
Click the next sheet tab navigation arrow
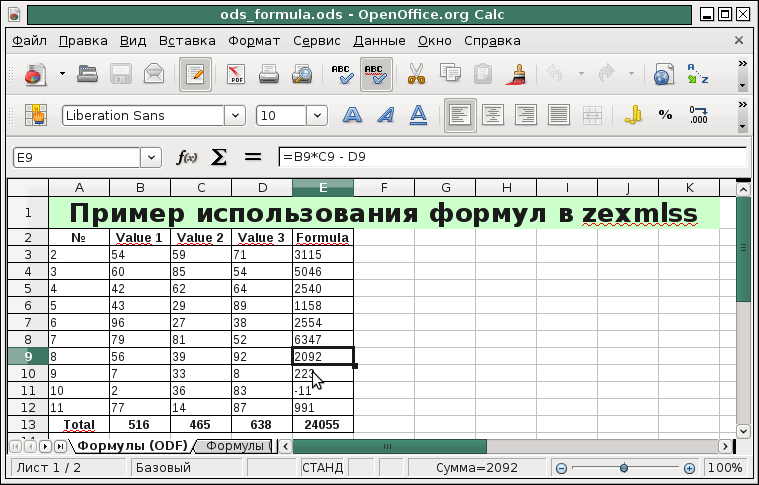coord(45,446)
